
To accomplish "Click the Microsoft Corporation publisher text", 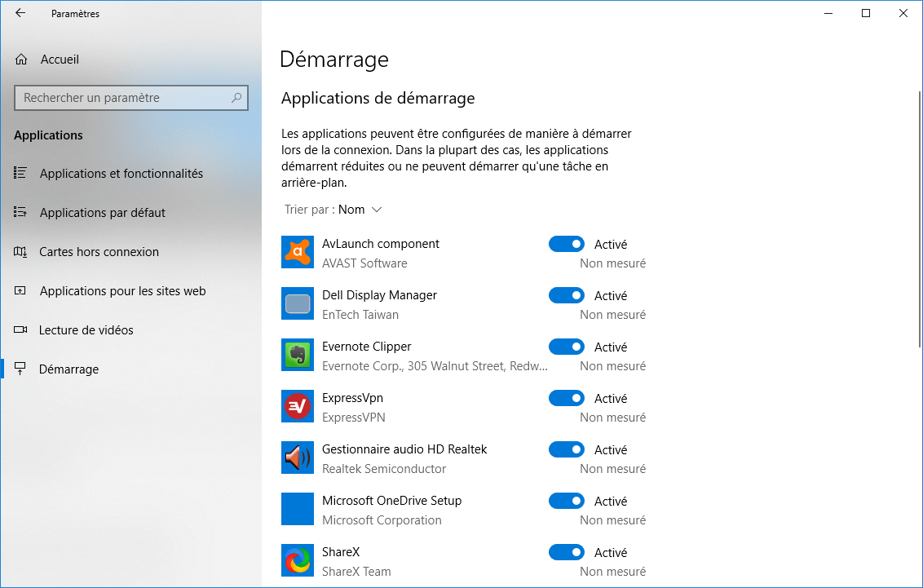I will (382, 519).
